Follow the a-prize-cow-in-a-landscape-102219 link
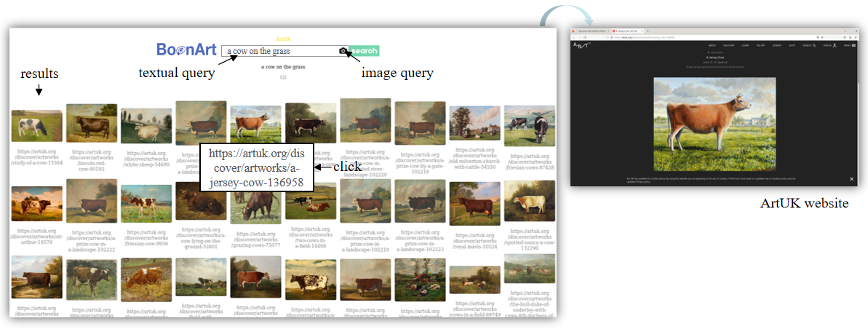868x329 pixels. coord(366,239)
